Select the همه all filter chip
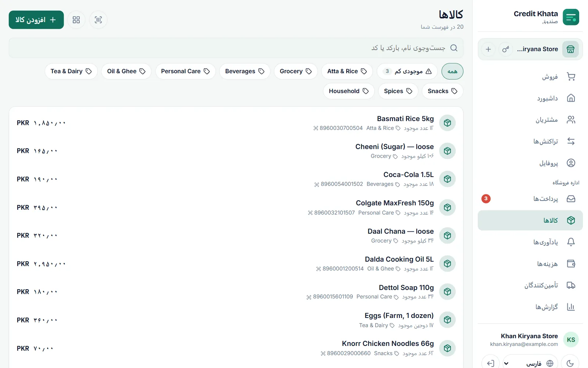 [x=452, y=71]
